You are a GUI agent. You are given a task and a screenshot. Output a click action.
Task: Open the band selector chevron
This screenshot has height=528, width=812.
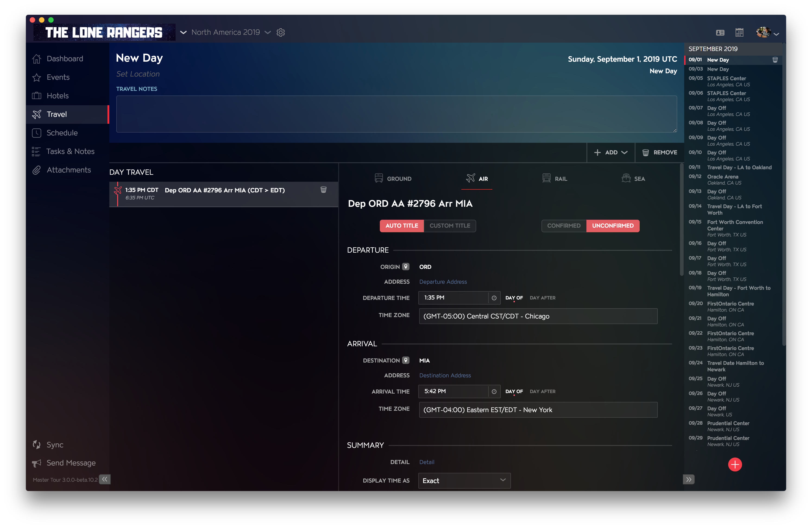pos(183,32)
